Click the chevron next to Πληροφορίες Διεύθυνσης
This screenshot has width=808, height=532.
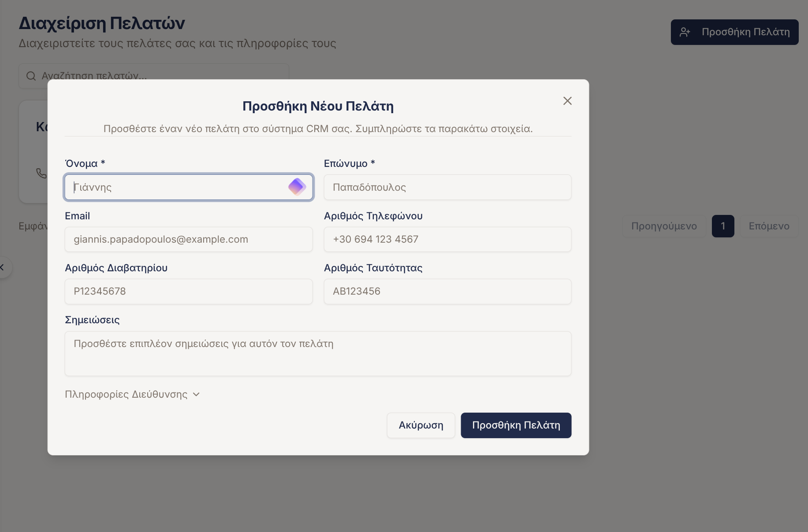[x=196, y=394]
